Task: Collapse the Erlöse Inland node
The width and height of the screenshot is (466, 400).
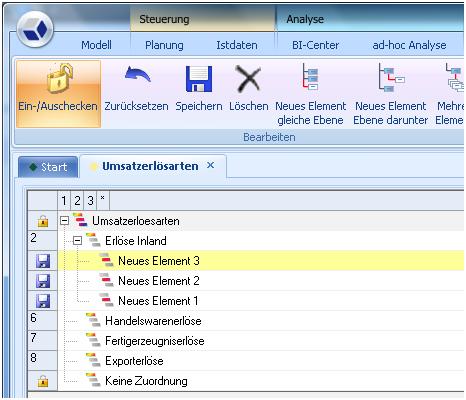Action: (77, 240)
